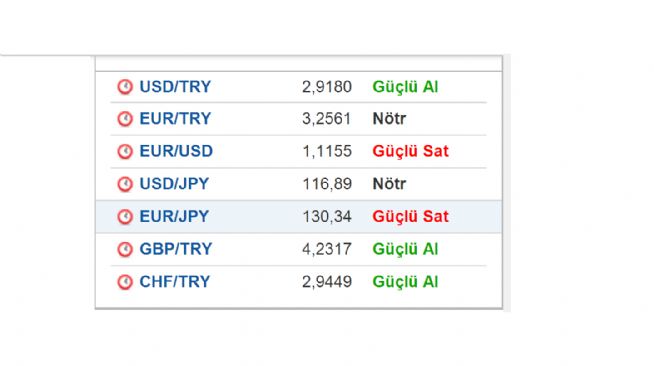Click the clock icon beside GBP/TRY

[125, 249]
